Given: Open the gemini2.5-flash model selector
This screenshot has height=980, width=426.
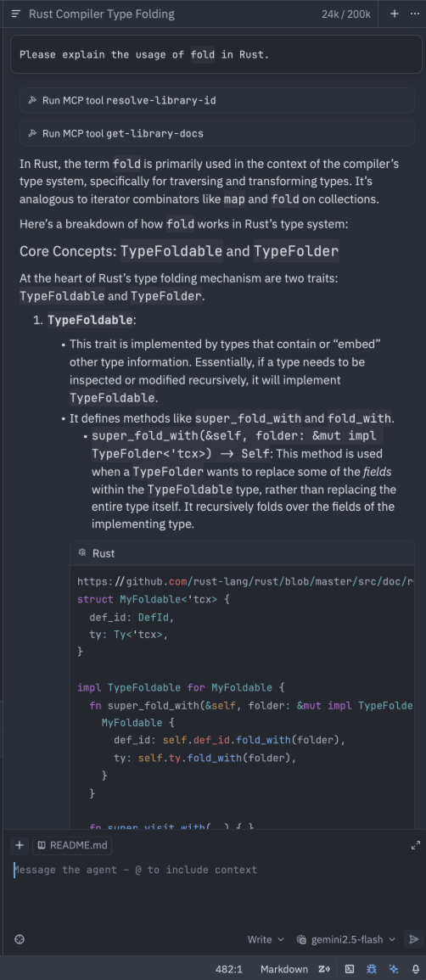Looking at the screenshot, I should pyautogui.click(x=346, y=939).
